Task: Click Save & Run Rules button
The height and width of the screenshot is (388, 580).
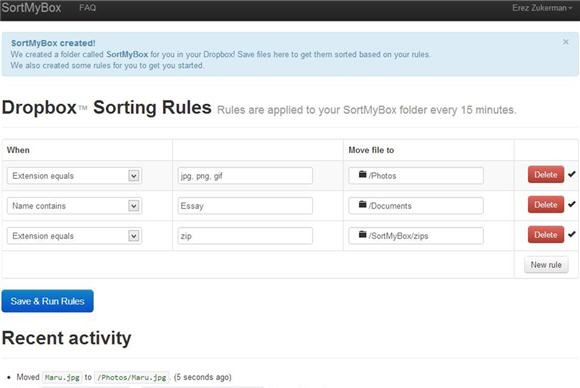Action: coord(47,301)
